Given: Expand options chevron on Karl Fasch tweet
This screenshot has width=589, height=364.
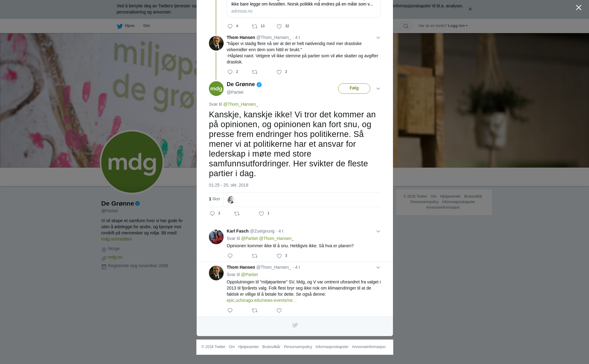Looking at the screenshot, I should click(378, 231).
